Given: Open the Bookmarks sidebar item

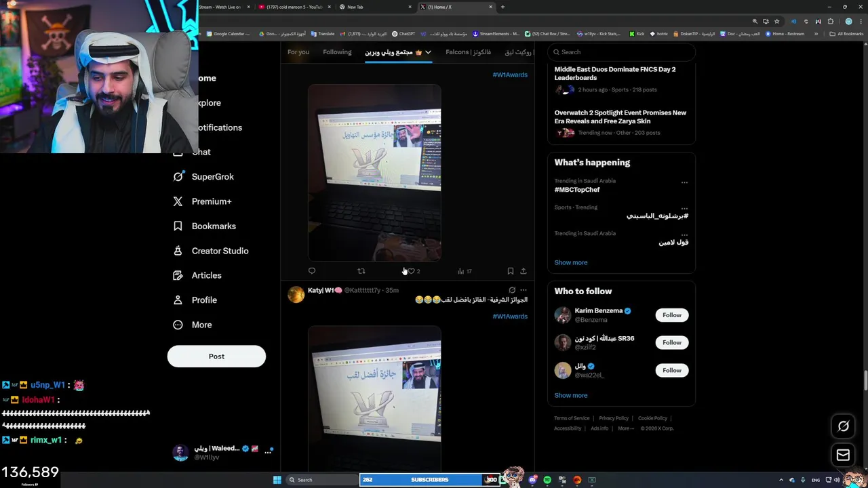Looking at the screenshot, I should pyautogui.click(x=205, y=226).
